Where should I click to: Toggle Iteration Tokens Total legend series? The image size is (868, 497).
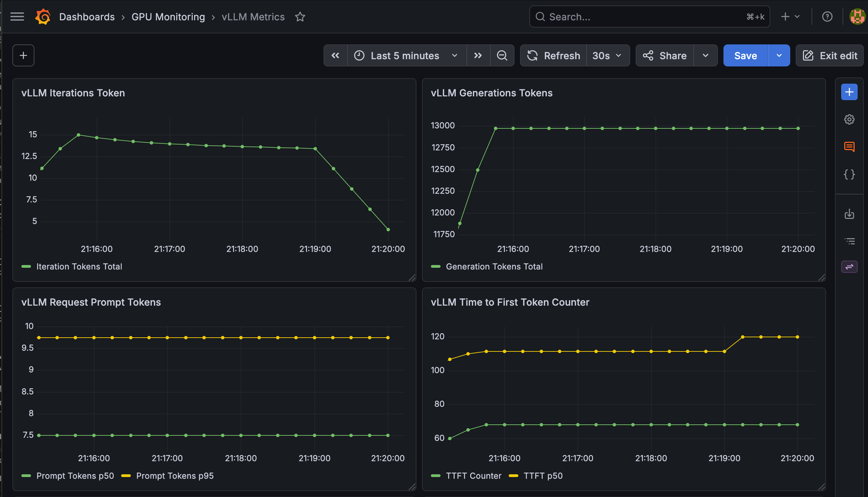[72, 266]
